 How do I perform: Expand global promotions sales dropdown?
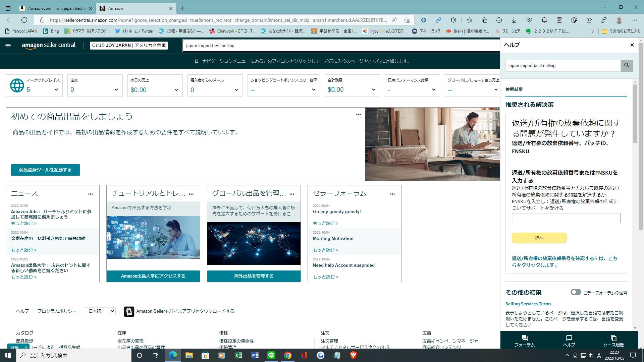click(x=496, y=89)
